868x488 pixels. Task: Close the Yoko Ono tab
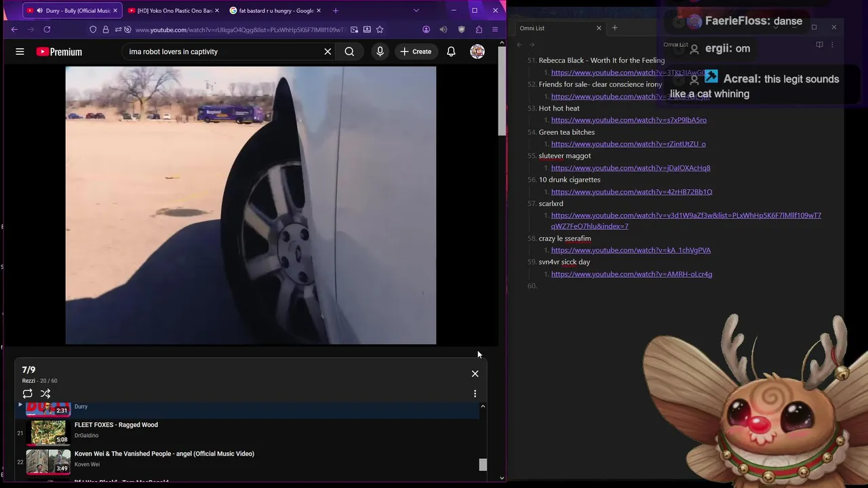[216, 11]
